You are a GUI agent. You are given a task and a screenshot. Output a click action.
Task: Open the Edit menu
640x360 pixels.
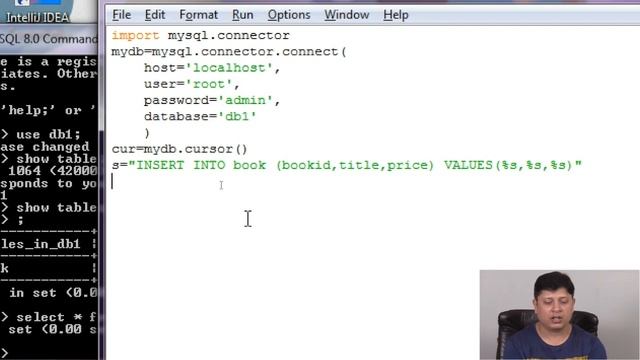[x=155, y=15]
